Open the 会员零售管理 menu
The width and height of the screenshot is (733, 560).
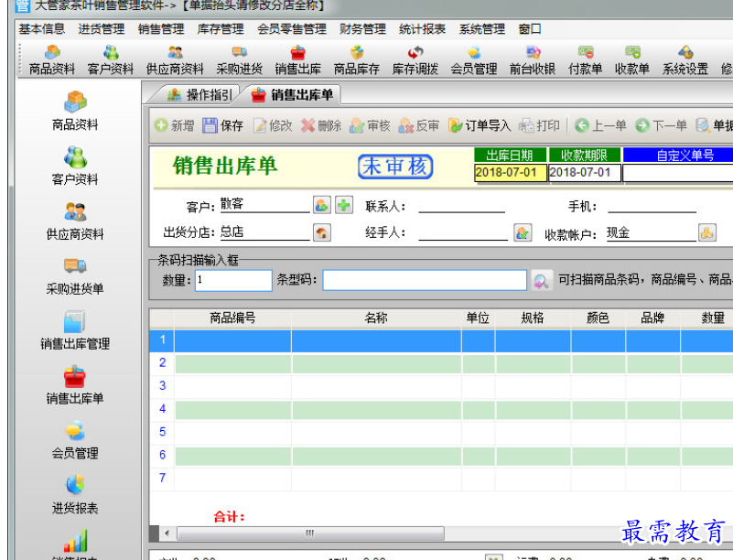click(x=292, y=29)
